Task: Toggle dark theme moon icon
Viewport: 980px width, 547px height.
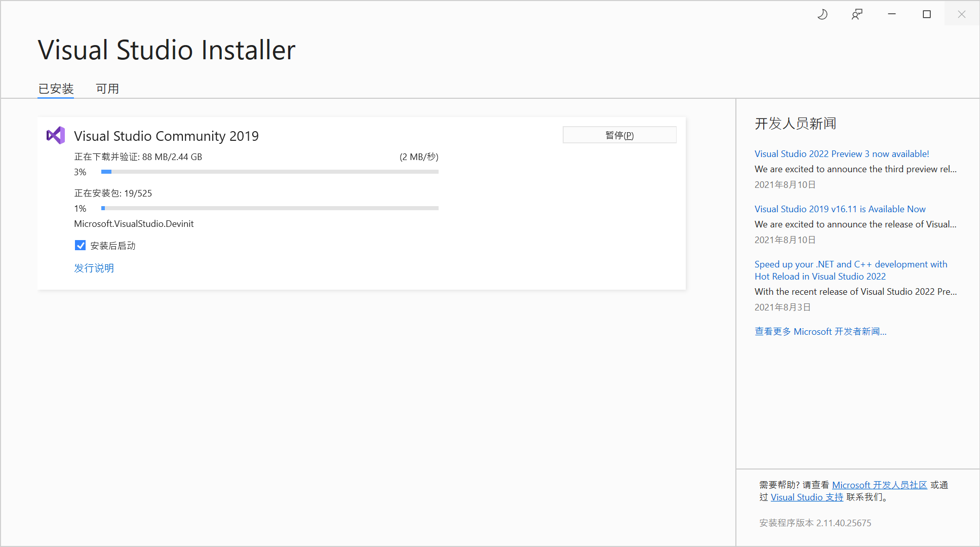Action: 822,14
